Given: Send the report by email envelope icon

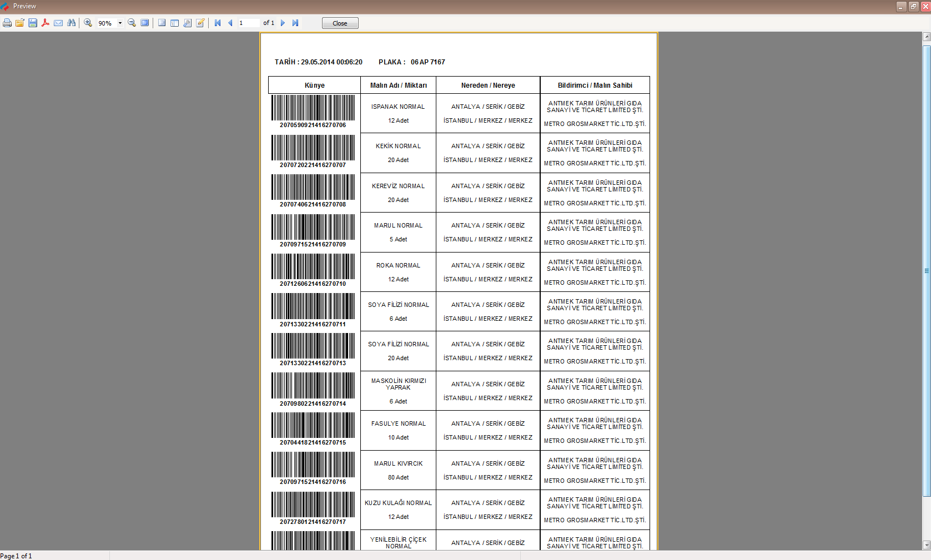Looking at the screenshot, I should pyautogui.click(x=58, y=23).
